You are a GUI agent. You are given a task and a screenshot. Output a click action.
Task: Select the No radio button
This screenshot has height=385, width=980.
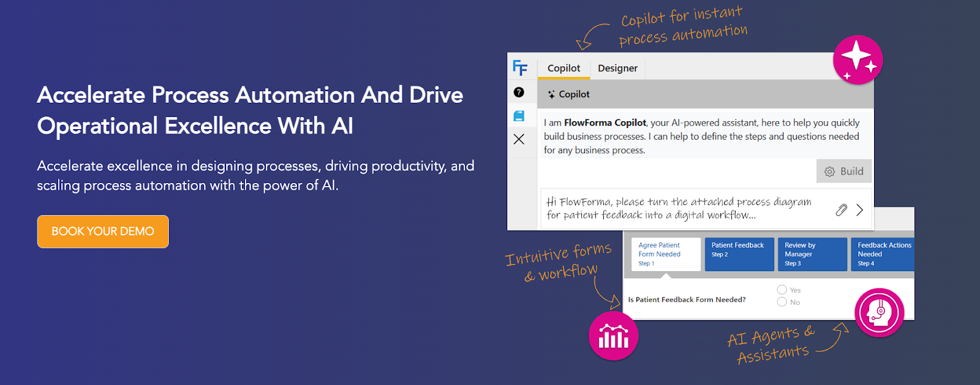(782, 302)
